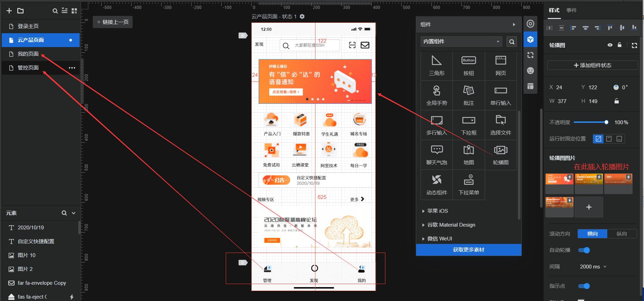Open the 内置组件 library dropdown
644x301 pixels.
(462, 42)
